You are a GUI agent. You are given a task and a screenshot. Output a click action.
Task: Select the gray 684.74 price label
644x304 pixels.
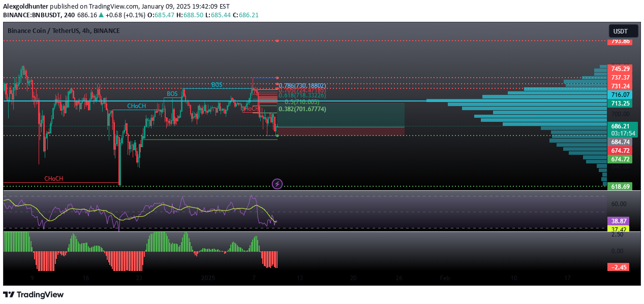620,142
